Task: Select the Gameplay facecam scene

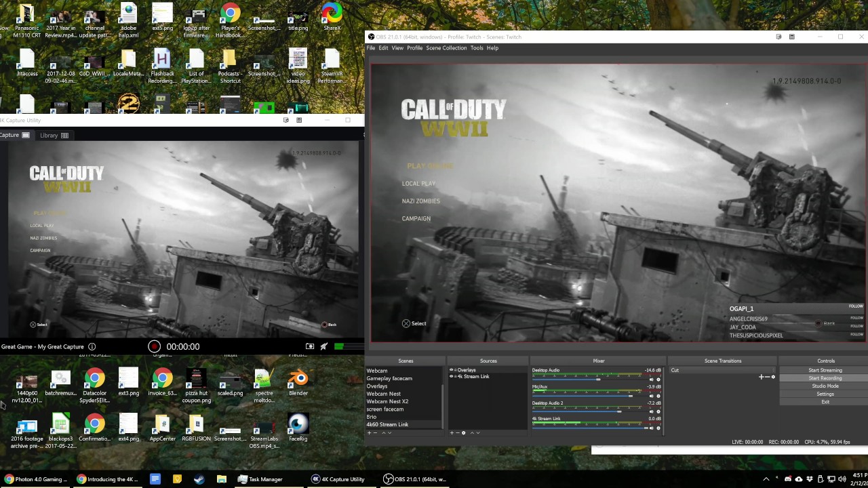Action: (389, 378)
